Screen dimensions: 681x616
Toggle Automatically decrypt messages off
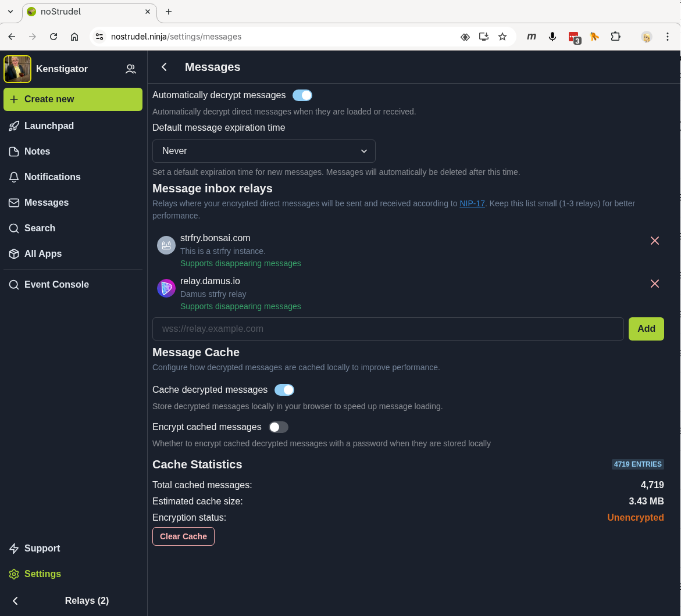[x=302, y=95]
